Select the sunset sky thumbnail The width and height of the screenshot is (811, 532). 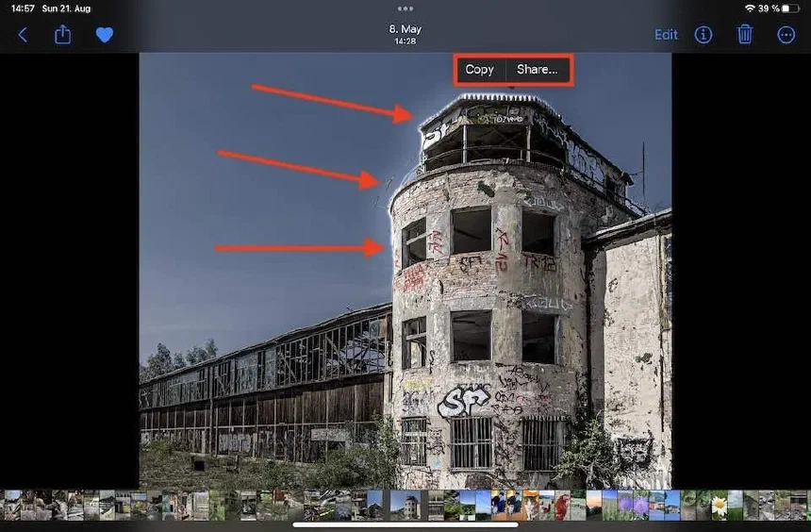click(x=594, y=505)
